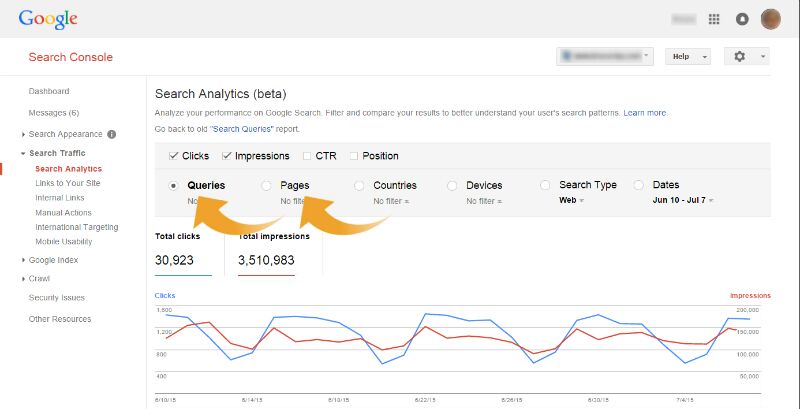The height and width of the screenshot is (409, 800).
Task: Open the user account avatar
Action: [771, 19]
